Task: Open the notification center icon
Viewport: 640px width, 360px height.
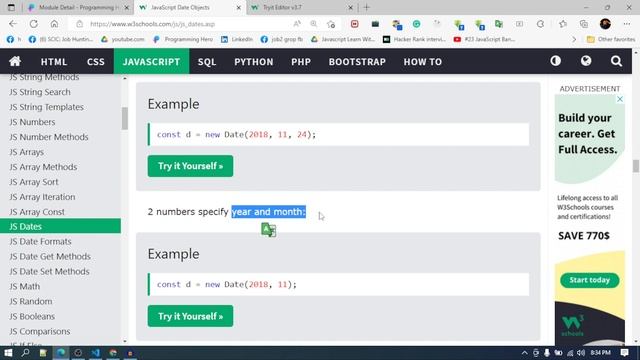Action: [x=624, y=353]
